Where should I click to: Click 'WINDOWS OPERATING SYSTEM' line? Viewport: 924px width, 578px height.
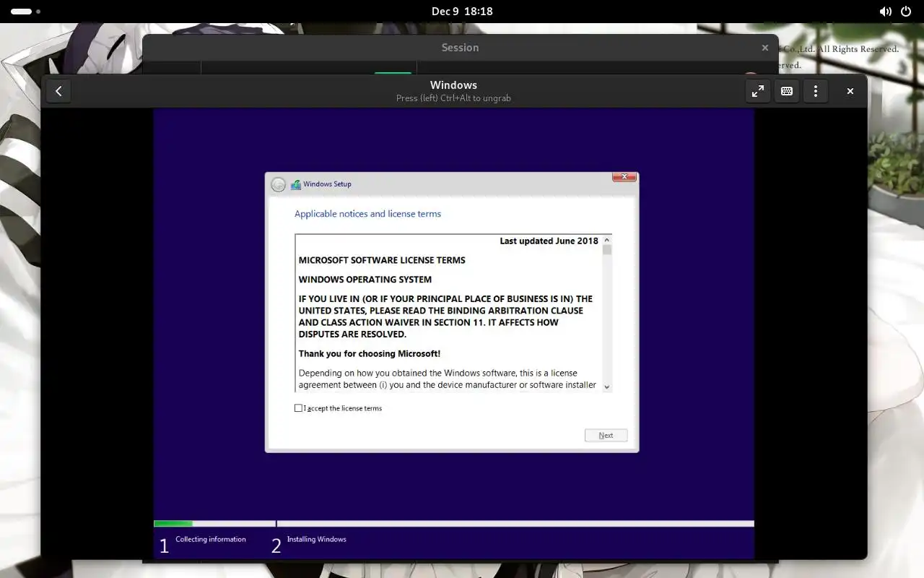(x=365, y=280)
